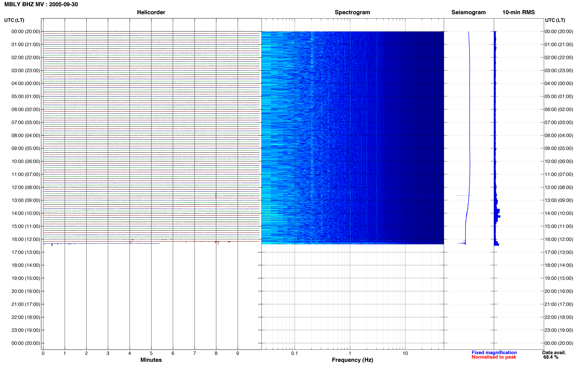Click the Frequency (Hz) axis label
588x368 pixels.
[352, 360]
